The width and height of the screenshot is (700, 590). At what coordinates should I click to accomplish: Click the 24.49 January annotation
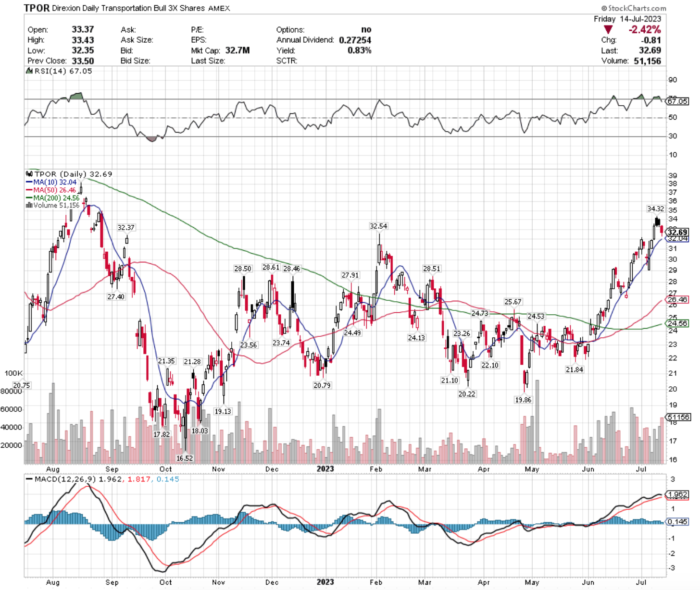[x=352, y=333]
